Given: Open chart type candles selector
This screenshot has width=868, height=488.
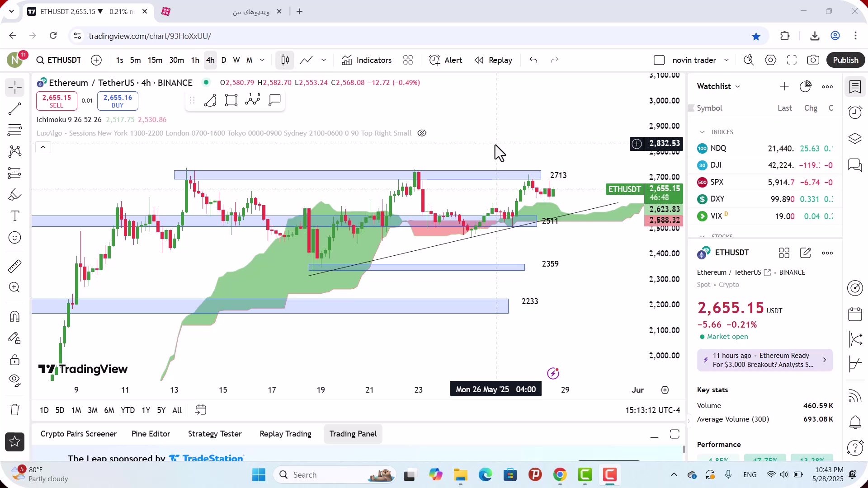Looking at the screenshot, I should coord(285,60).
